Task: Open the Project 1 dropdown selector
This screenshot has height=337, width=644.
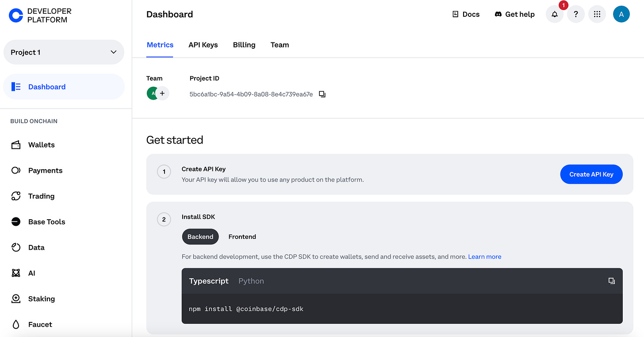Action: click(64, 52)
